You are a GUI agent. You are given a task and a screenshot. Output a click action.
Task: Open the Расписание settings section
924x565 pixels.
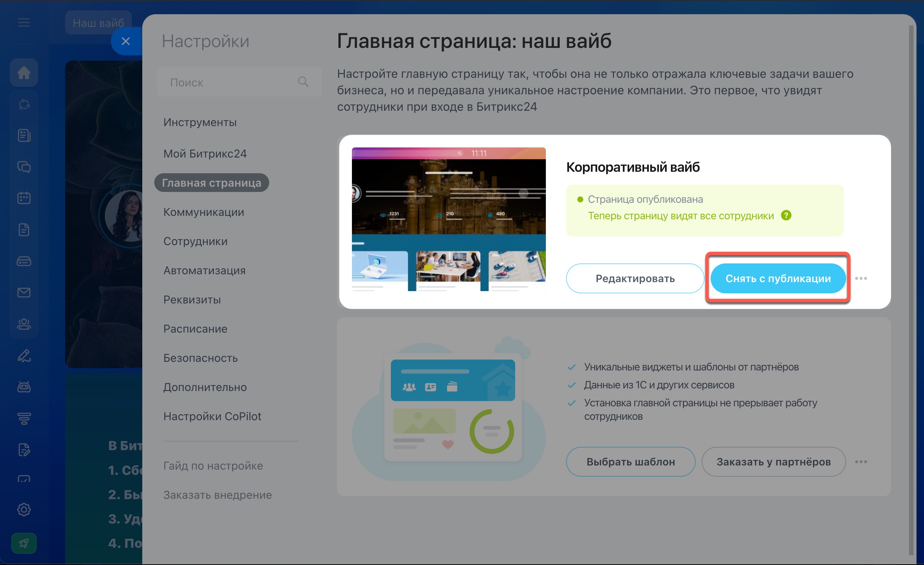[x=195, y=329]
